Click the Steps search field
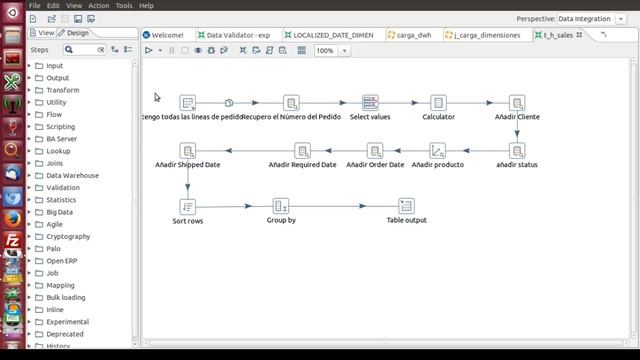Image resolution: width=640 pixels, height=360 pixels. (84, 50)
